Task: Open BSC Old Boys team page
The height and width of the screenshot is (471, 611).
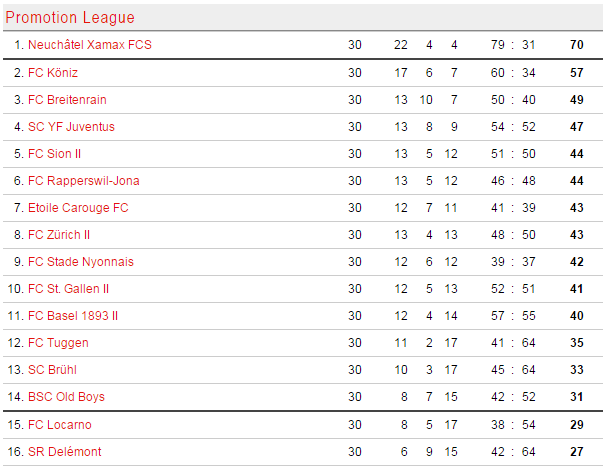Action: point(66,397)
